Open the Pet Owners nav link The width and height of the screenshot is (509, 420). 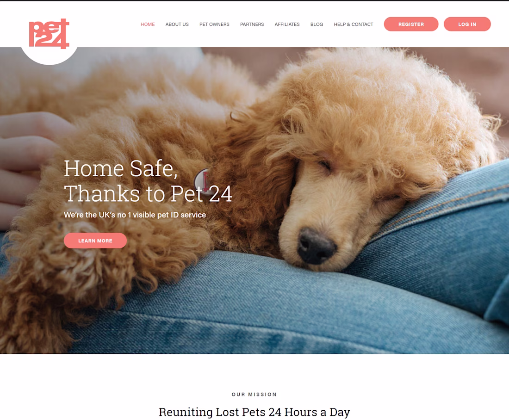pos(214,25)
